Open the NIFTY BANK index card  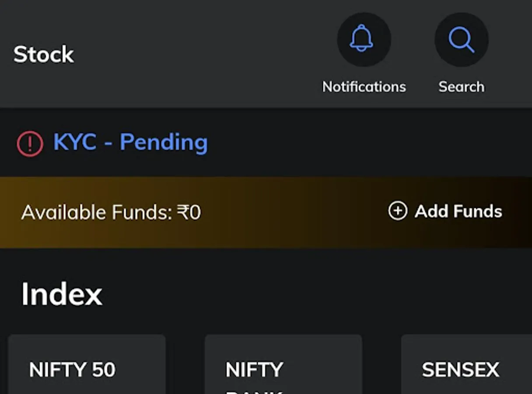pyautogui.click(x=283, y=365)
